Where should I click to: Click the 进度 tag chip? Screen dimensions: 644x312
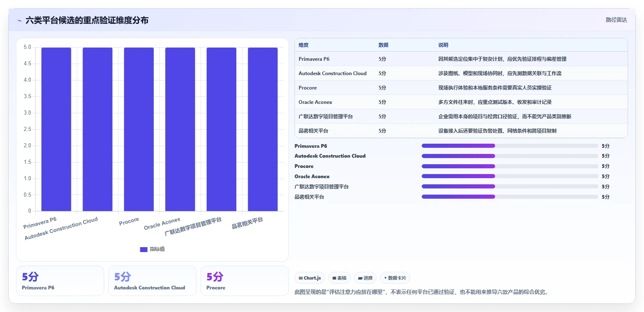pos(365,278)
